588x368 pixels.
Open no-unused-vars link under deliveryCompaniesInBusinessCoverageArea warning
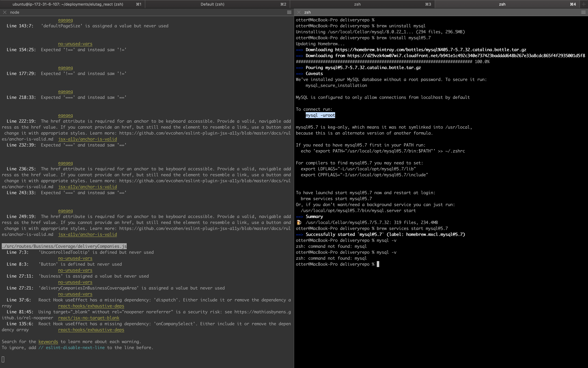tap(75, 294)
